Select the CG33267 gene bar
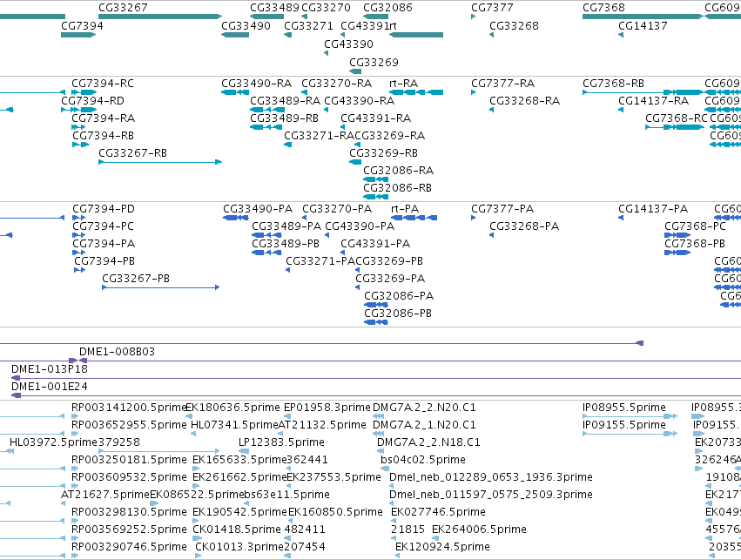This screenshot has height=560, width=741. click(x=159, y=17)
